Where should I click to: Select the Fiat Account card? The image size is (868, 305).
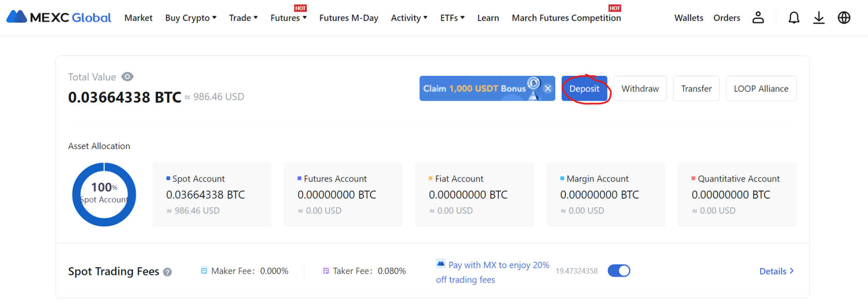(x=474, y=194)
